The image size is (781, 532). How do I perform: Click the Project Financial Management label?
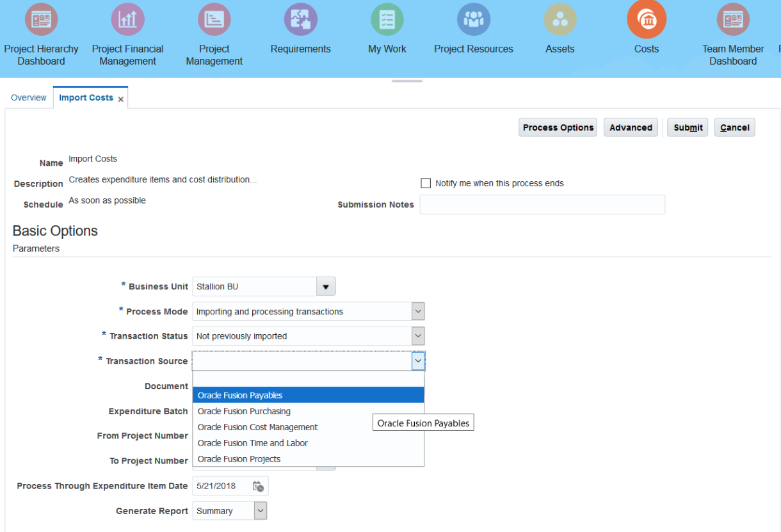(128, 55)
